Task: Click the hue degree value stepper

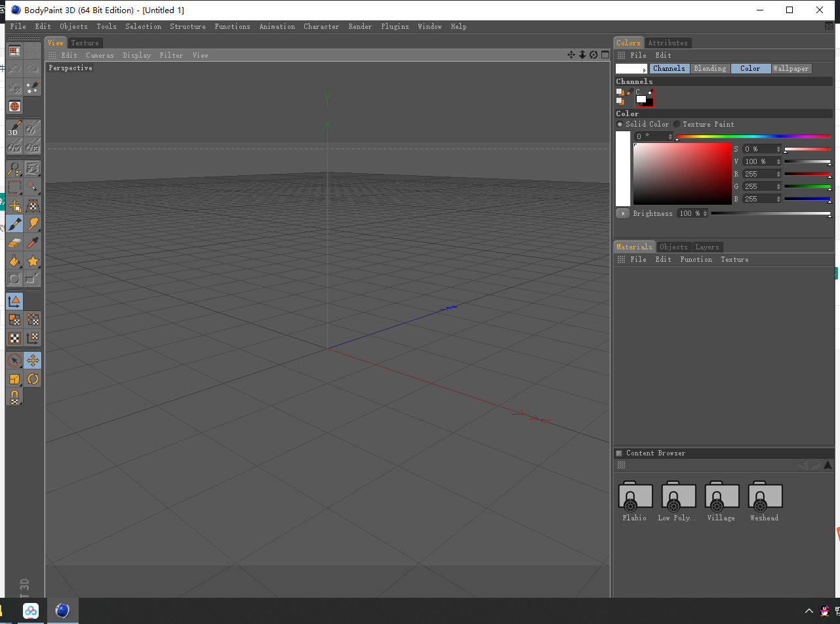Action: coord(670,136)
